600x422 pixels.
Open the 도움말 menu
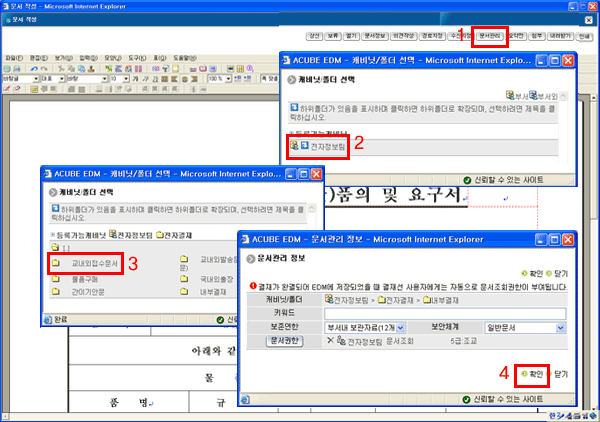click(x=185, y=58)
